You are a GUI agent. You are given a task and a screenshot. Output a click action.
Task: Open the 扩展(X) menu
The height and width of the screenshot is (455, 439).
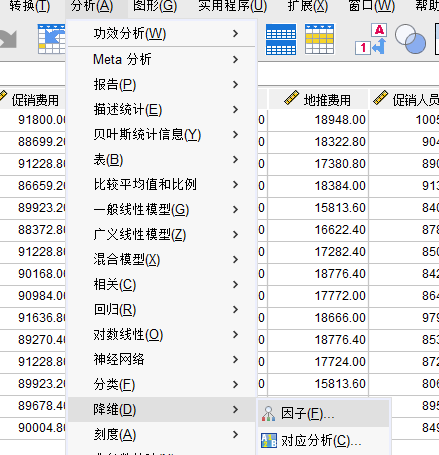click(x=308, y=6)
